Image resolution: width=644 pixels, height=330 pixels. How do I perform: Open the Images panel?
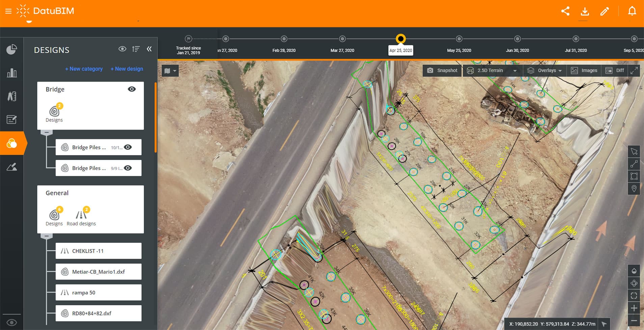click(584, 70)
